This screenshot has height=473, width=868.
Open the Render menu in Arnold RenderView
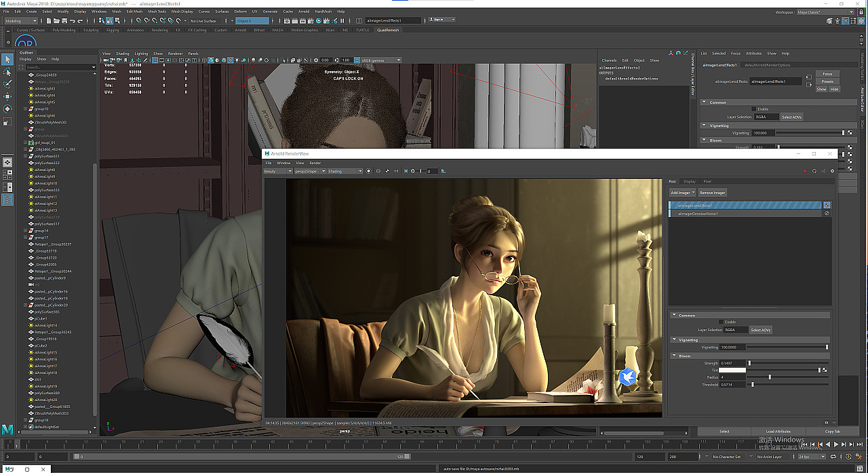[x=315, y=163]
